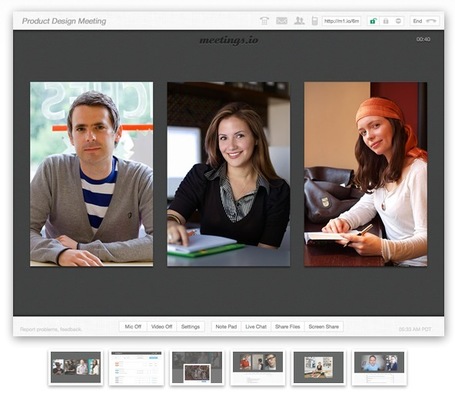Image resolution: width=455 pixels, height=400 pixels.
Task: Select the man in gray cardigan video
Action: (92, 174)
